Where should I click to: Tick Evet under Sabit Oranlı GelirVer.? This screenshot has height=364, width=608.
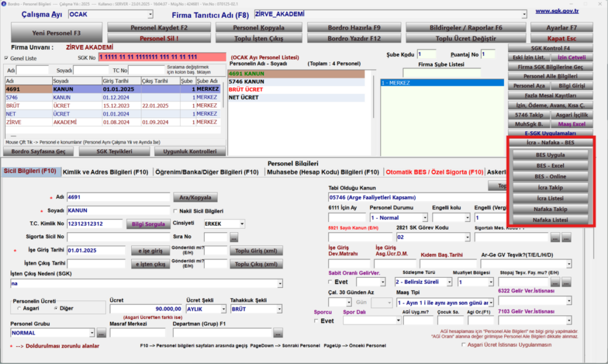[x=330, y=282]
